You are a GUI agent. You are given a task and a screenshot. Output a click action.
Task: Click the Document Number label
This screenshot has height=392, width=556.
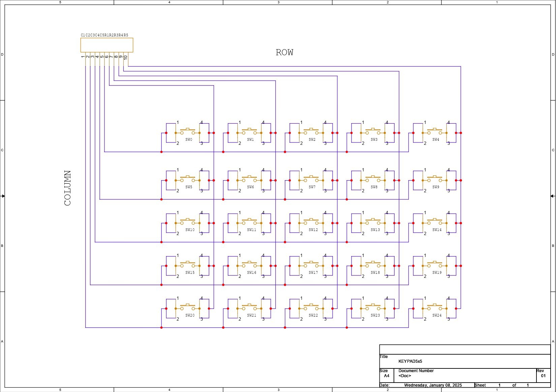[x=416, y=371]
